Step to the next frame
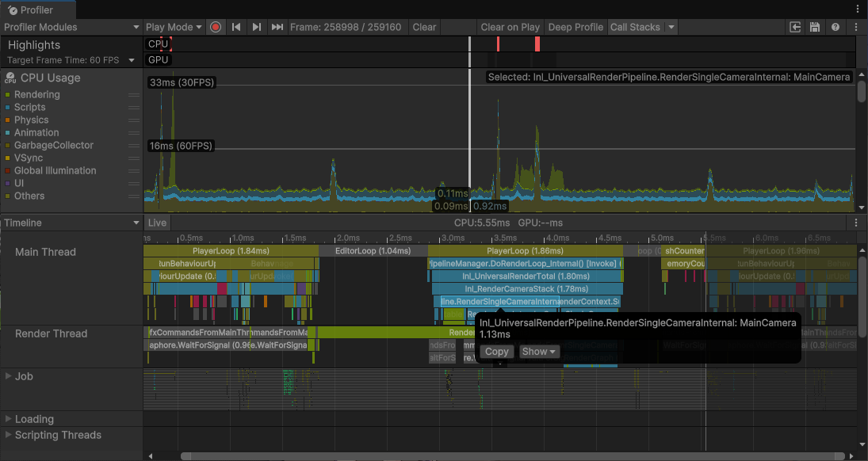This screenshot has width=868, height=461. (x=257, y=27)
